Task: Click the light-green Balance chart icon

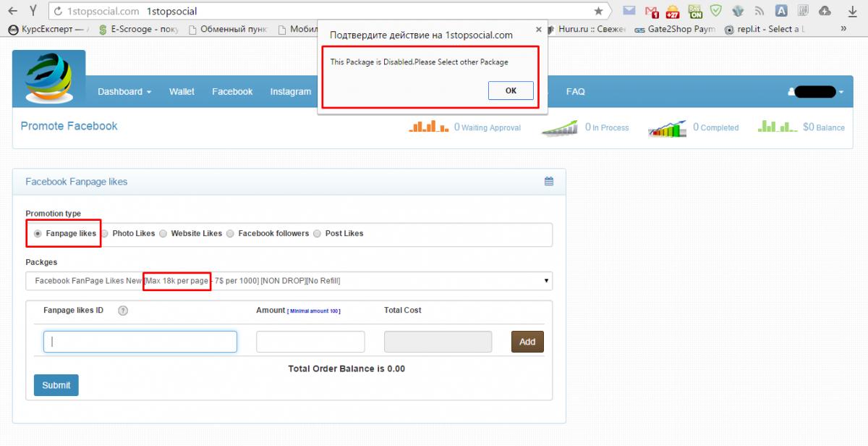Action: point(778,126)
